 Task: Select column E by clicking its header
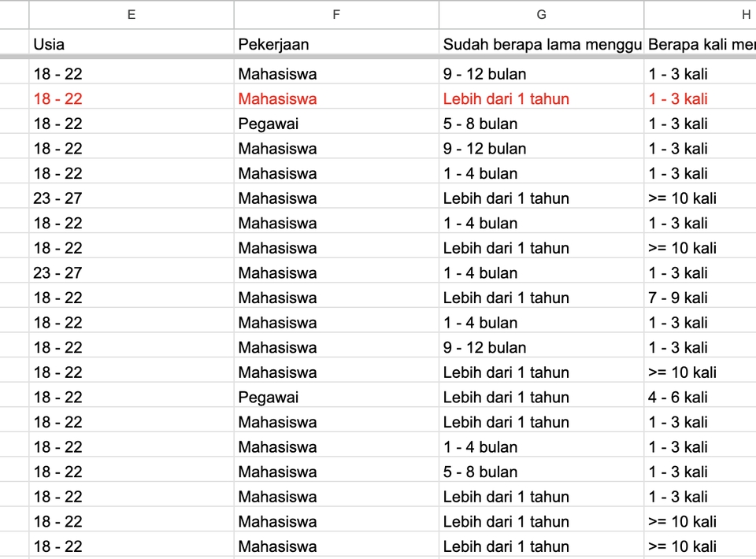coord(131,14)
